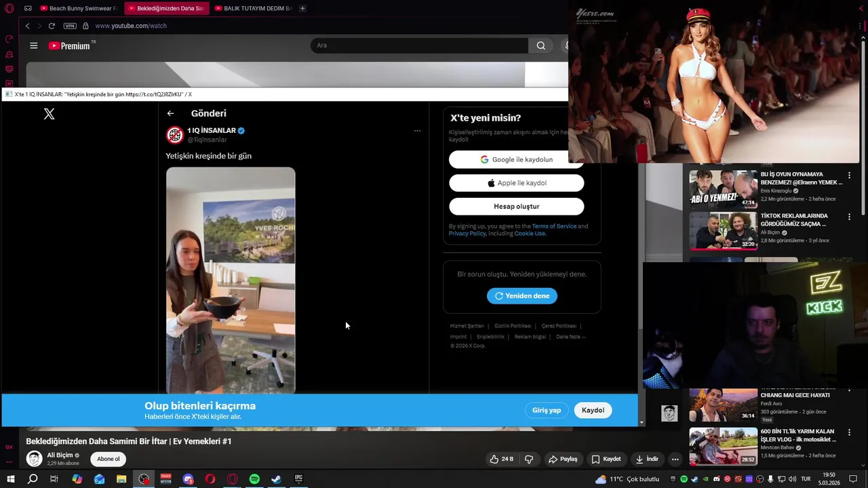Viewport: 868px width, 488px height.
Task: Click the popup scrollbar down arrow
Action: click(x=642, y=422)
